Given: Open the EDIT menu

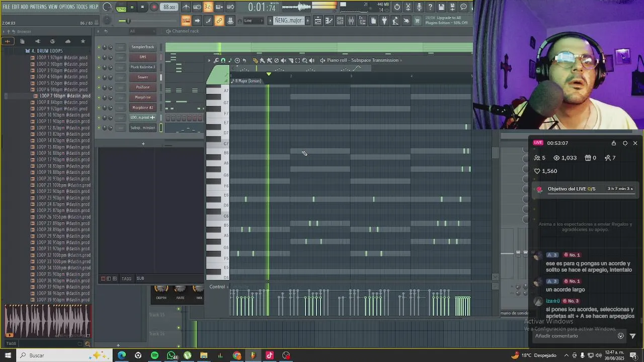Looking at the screenshot, I should 15,7.
